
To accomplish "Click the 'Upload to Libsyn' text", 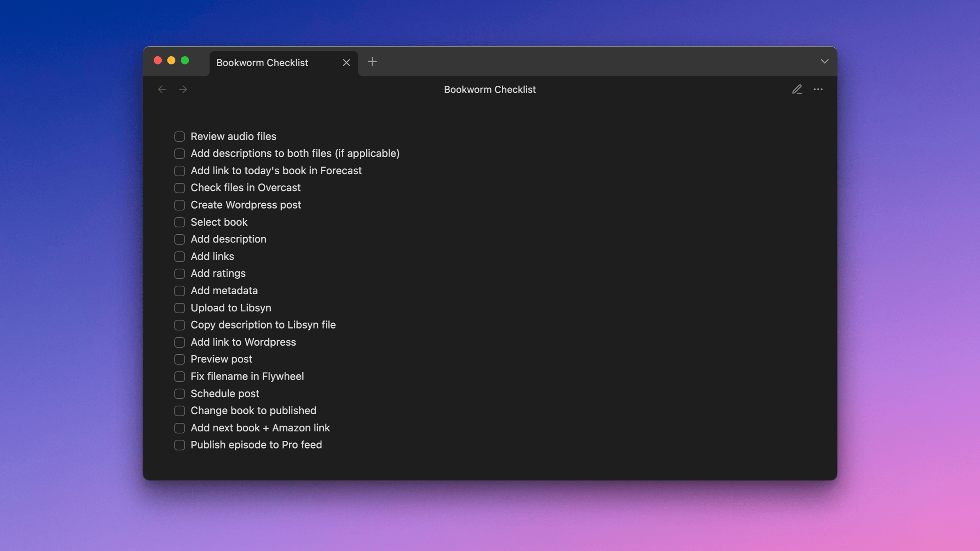I will point(231,308).
